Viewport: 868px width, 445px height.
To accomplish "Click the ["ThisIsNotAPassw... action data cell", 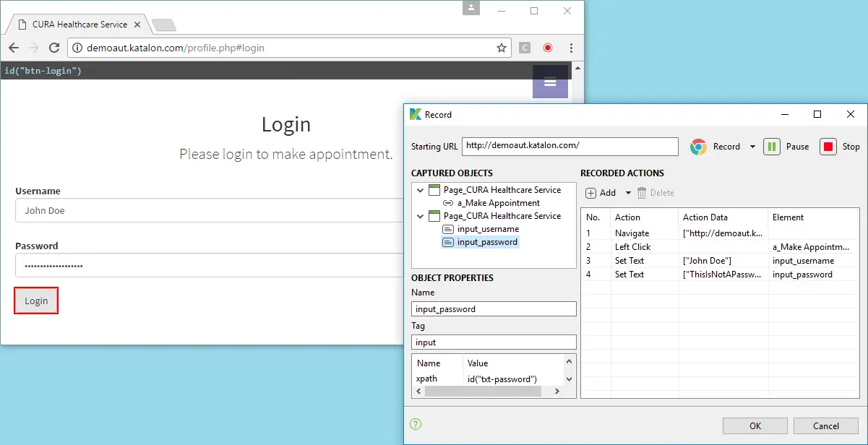I will tap(722, 275).
